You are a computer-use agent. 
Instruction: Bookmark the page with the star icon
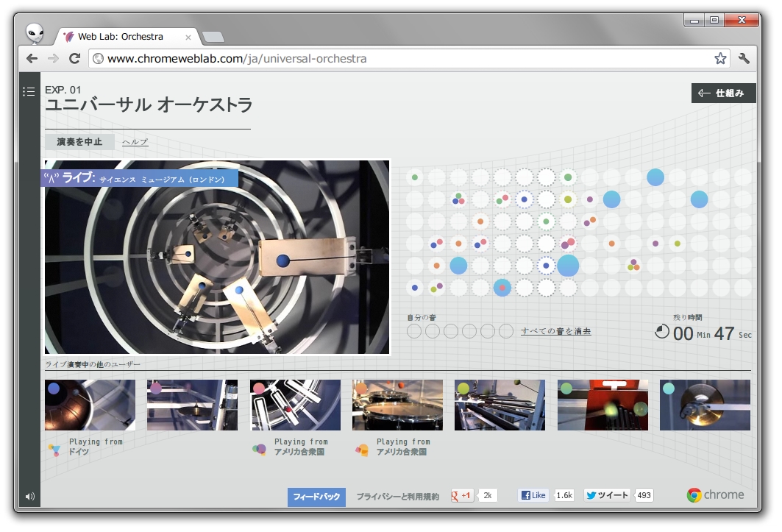tap(720, 58)
